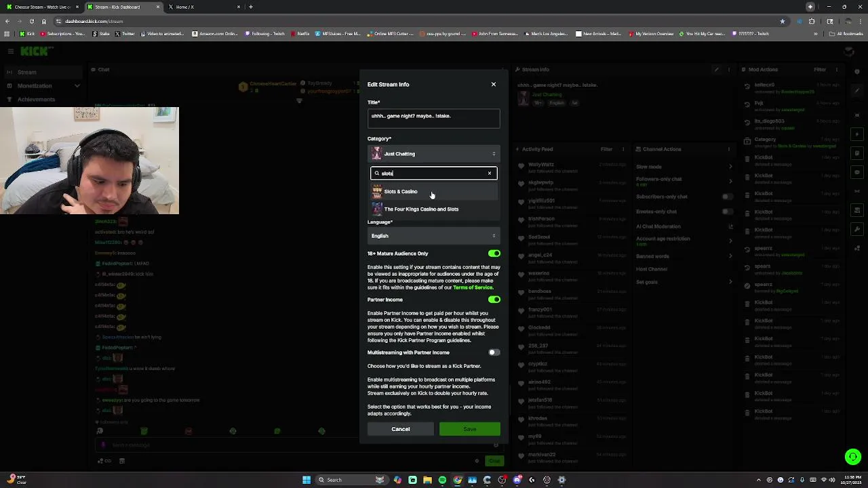The image size is (868, 488).
Task: Expand Followers-only chat settings
Action: click(684, 181)
